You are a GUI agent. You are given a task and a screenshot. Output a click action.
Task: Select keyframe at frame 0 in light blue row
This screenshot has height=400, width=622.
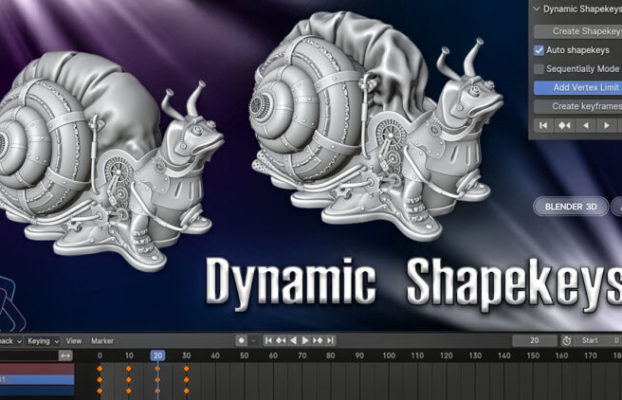[x=100, y=380]
